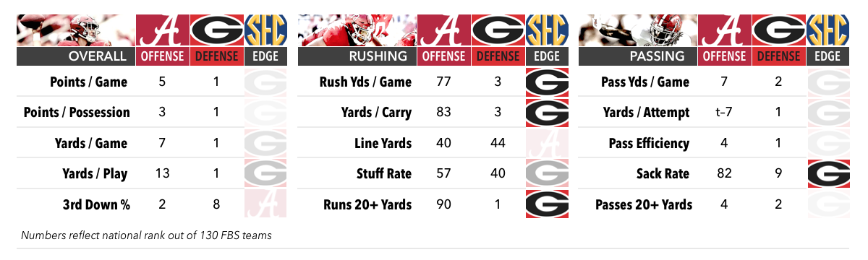
Task: Click the SEC logo in the Passing table
Action: pyautogui.click(x=829, y=30)
